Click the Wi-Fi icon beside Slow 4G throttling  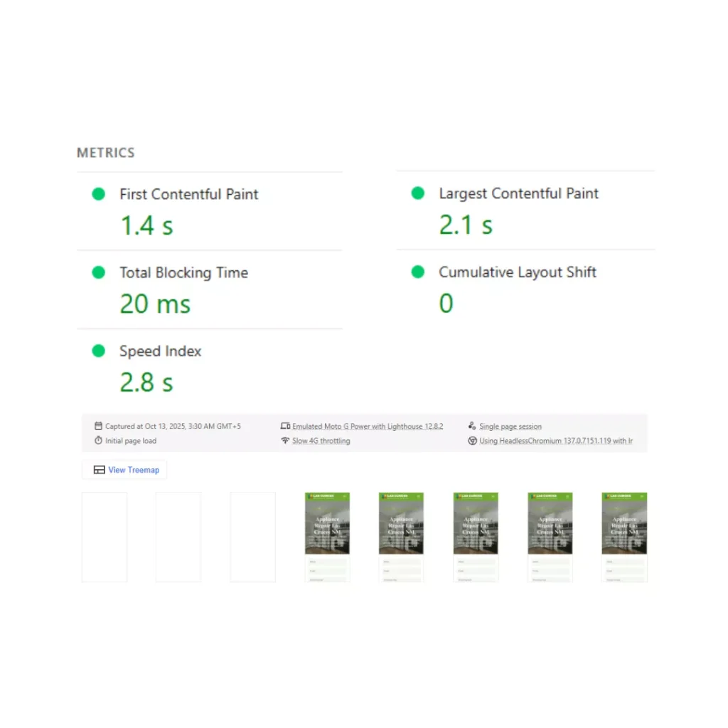tap(285, 441)
